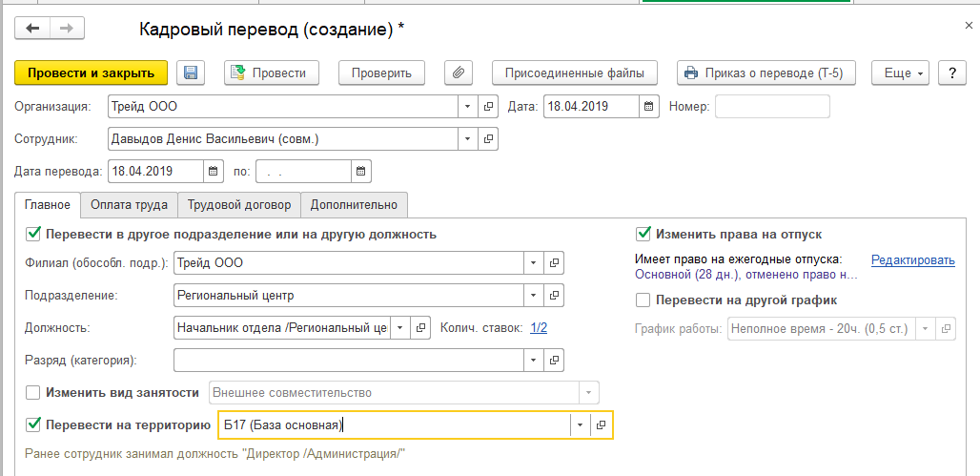The image size is (980, 476).
Task: Expand the Подразделение dropdown list
Action: click(533, 295)
